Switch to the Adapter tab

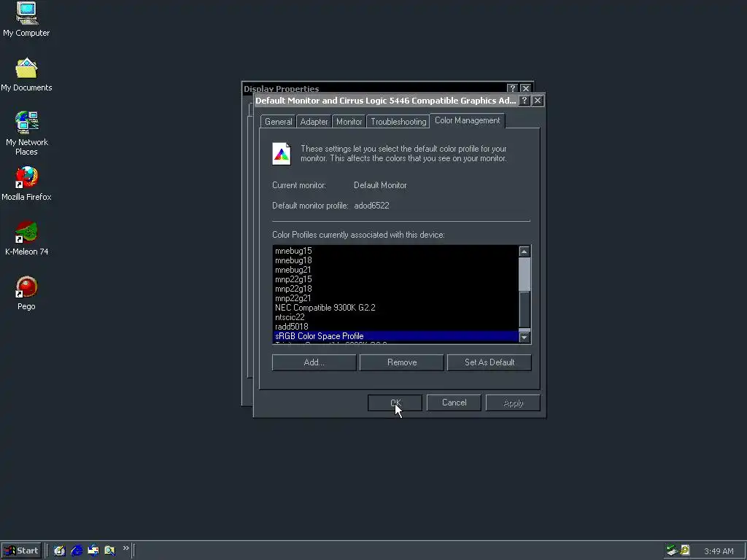pos(314,122)
